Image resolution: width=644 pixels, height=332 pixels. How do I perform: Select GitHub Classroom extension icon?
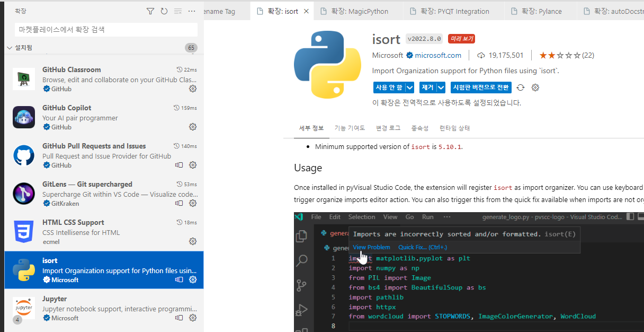pyautogui.click(x=24, y=79)
